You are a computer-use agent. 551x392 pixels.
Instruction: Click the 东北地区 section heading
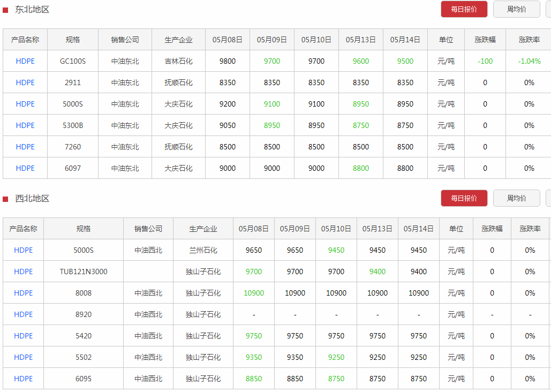click(x=32, y=10)
